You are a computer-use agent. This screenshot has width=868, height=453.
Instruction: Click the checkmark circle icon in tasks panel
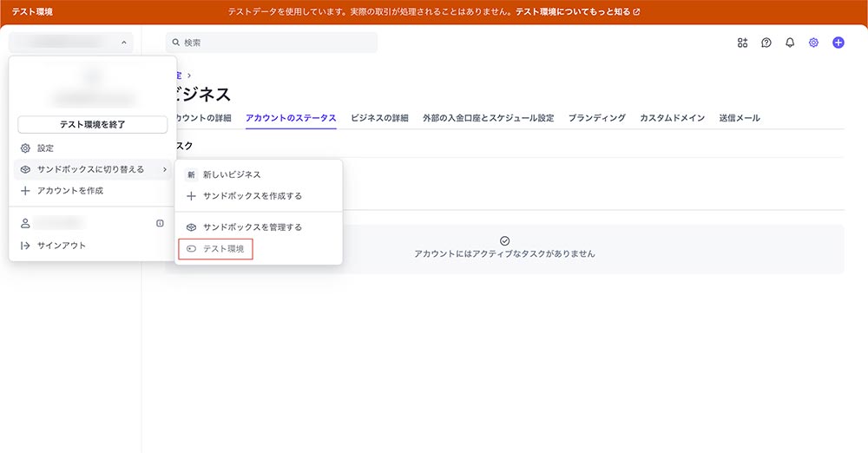(504, 241)
